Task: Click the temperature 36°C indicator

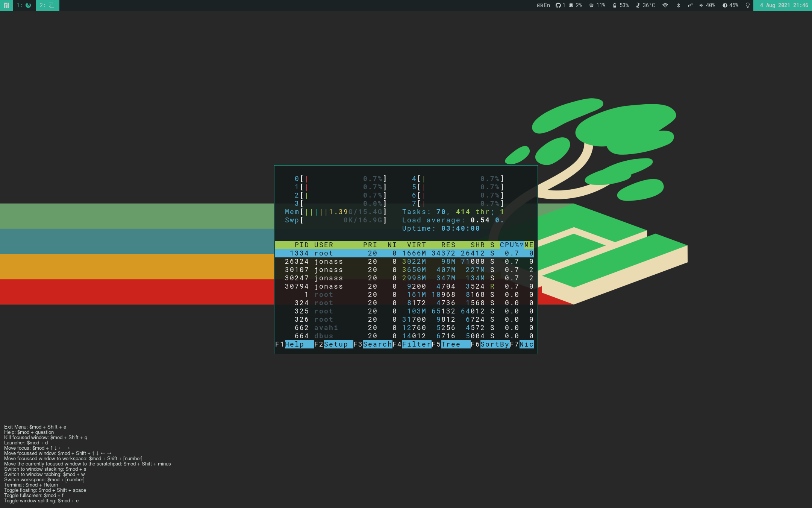Action: (645, 5)
